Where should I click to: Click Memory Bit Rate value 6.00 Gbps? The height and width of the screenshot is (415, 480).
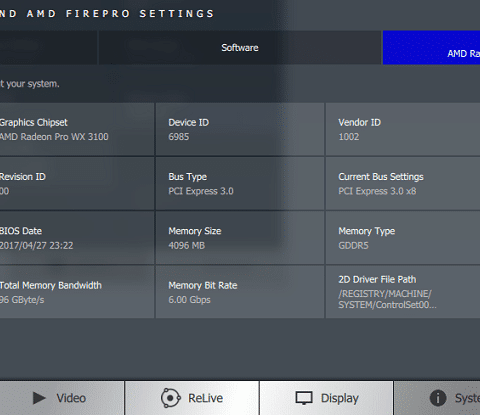click(x=189, y=300)
